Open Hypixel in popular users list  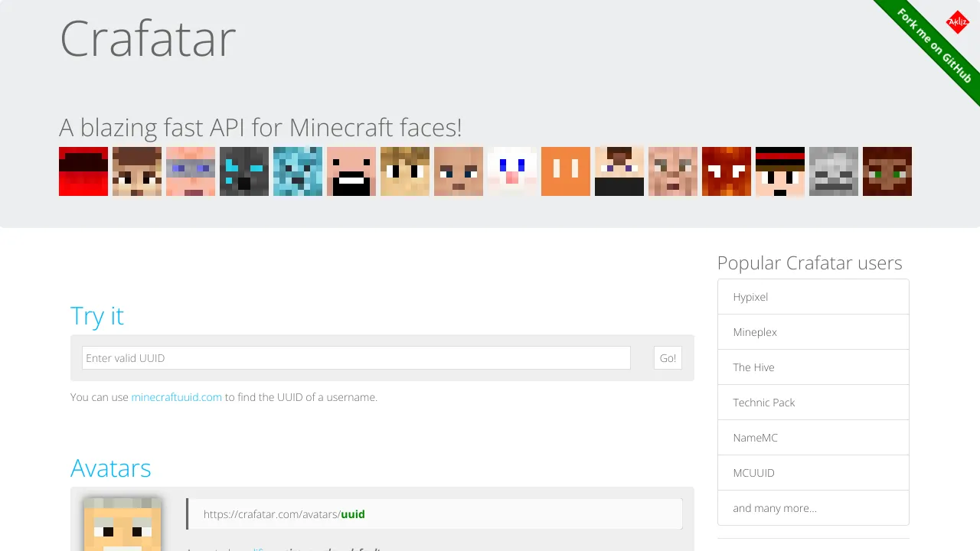tap(813, 297)
